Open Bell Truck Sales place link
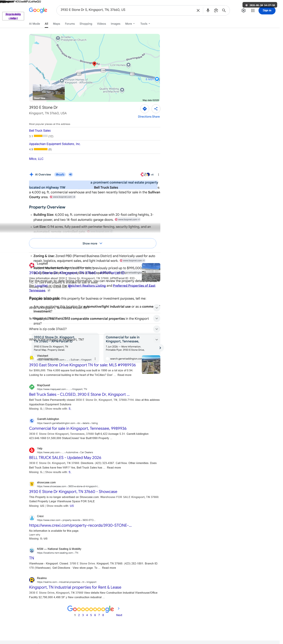Viewport: 283px width, 644px height. (x=40, y=131)
